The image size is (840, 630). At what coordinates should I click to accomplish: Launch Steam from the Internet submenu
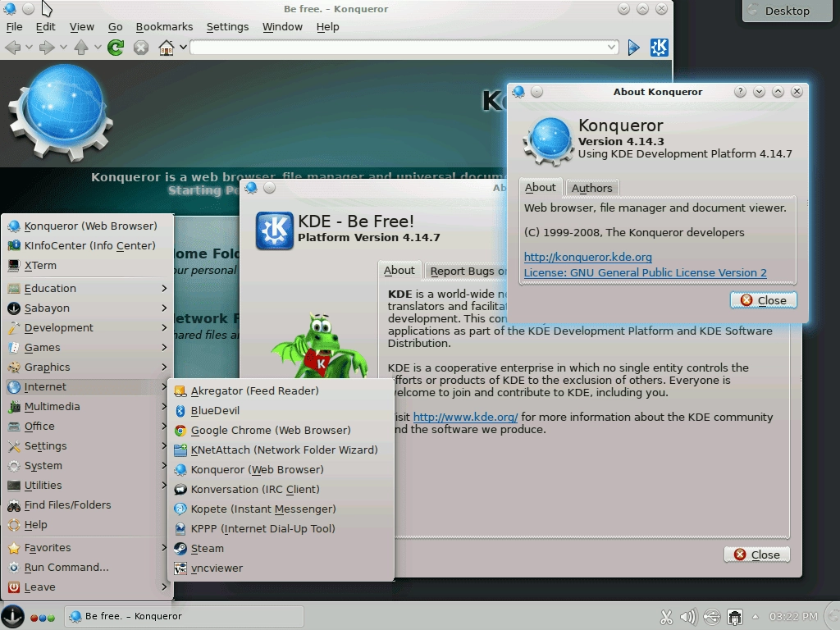tap(281, 549)
